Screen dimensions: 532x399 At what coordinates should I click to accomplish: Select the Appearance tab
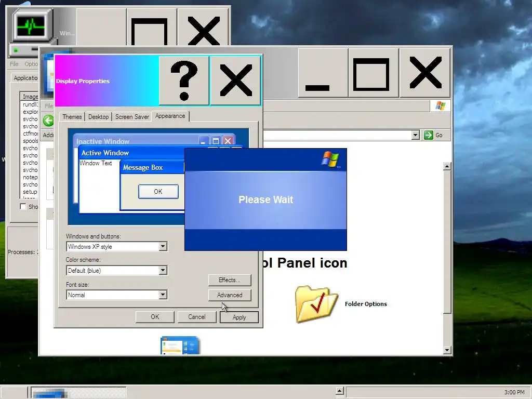click(x=170, y=116)
